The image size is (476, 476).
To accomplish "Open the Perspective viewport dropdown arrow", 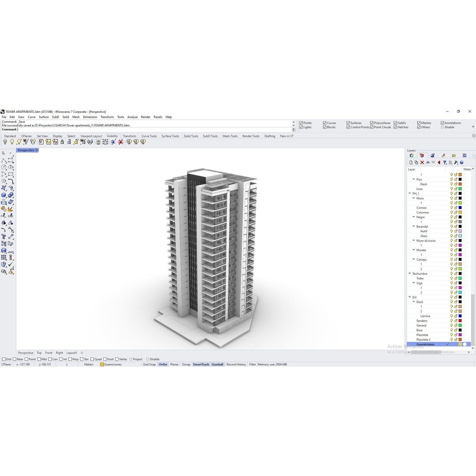I will coord(37,150).
